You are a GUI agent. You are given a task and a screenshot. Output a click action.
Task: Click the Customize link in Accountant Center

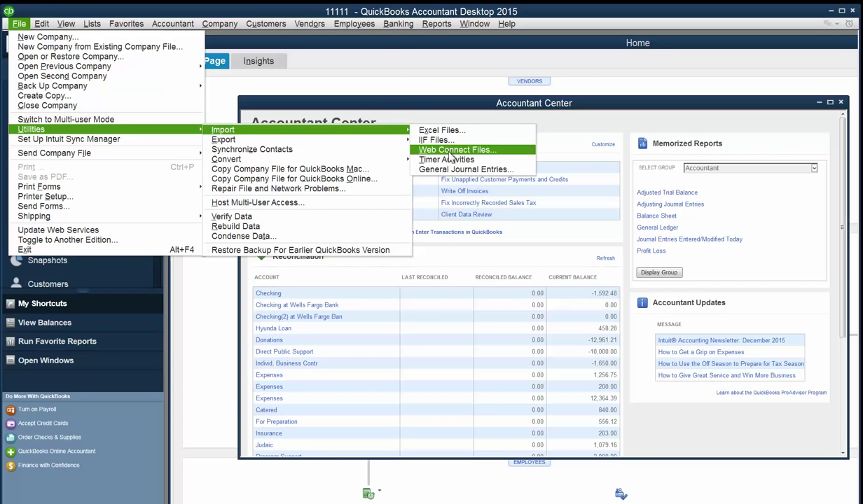click(603, 144)
